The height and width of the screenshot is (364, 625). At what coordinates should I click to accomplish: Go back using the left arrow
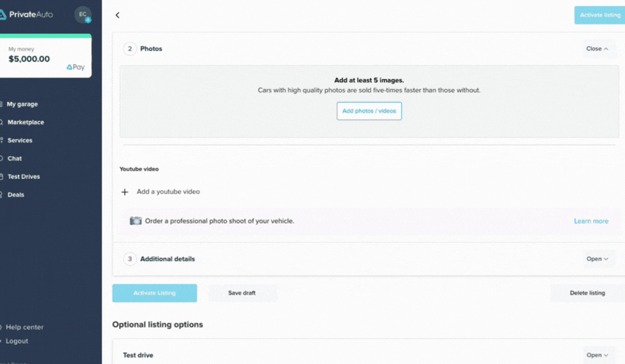pos(117,15)
